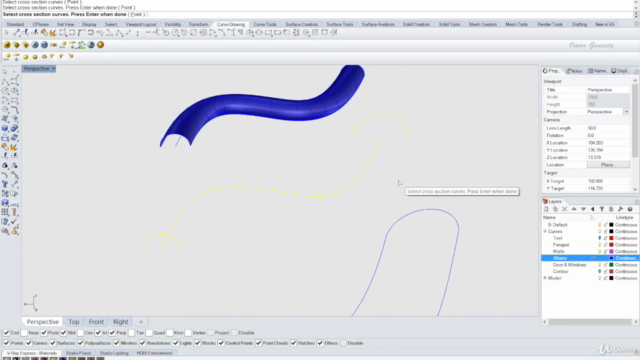Image resolution: width=640 pixels, height=360 pixels.
Task: Click the Text tool icon in left sidebar
Action: point(5,184)
